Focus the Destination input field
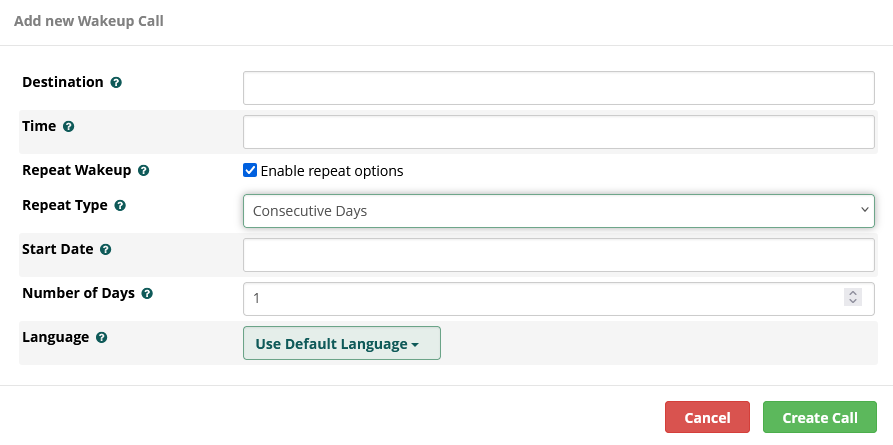893x445 pixels. point(558,88)
